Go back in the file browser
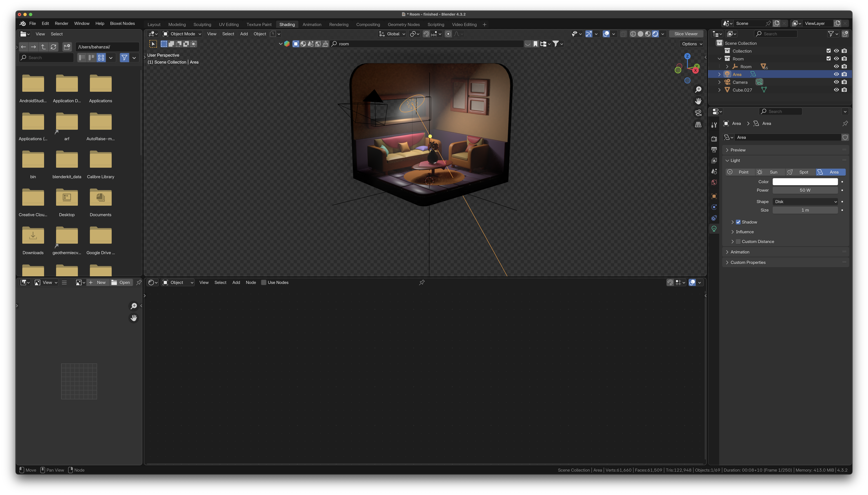868x495 pixels. click(24, 47)
